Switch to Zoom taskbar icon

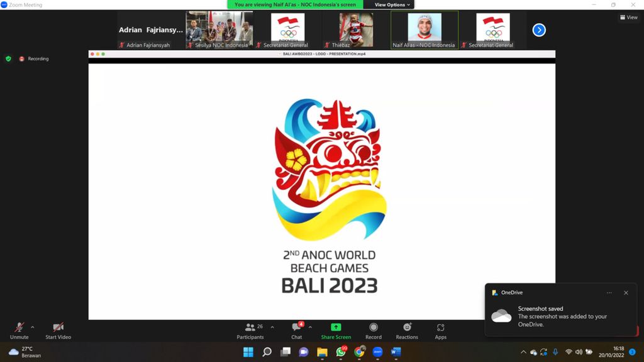click(377, 352)
